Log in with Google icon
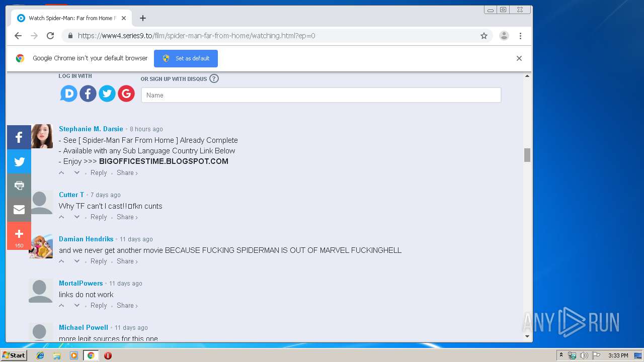Viewport: 644px width, 362px height. click(x=126, y=94)
